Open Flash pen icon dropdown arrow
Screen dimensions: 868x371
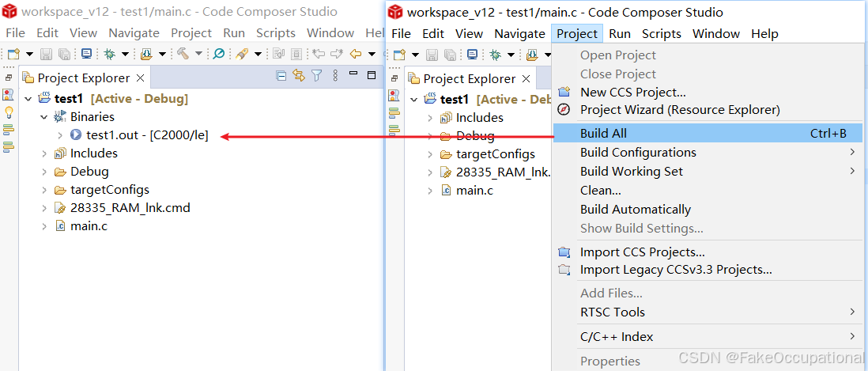258,55
